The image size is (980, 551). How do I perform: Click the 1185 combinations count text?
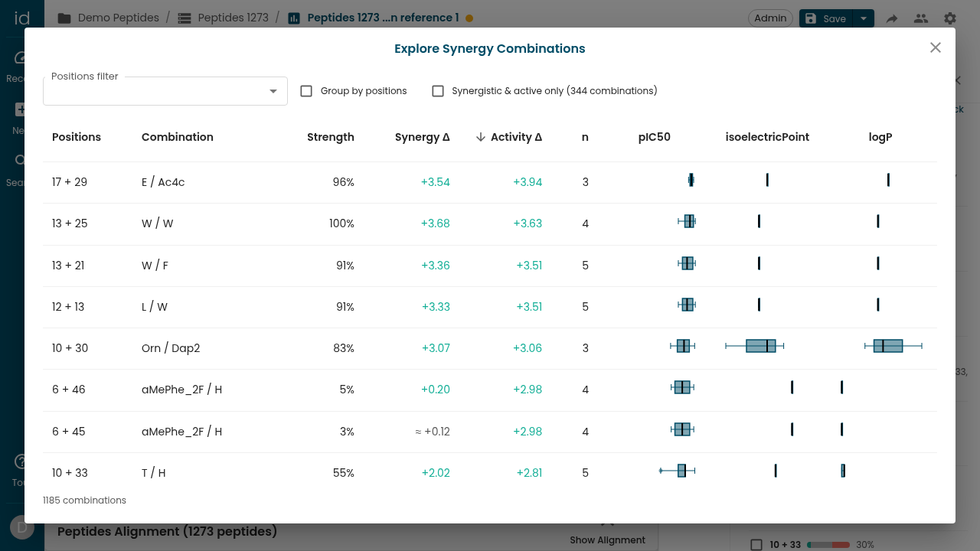coord(84,500)
